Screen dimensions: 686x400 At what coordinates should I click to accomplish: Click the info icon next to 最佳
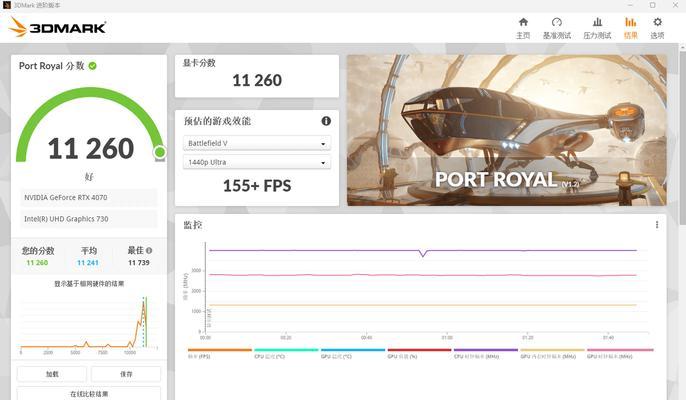pos(149,250)
